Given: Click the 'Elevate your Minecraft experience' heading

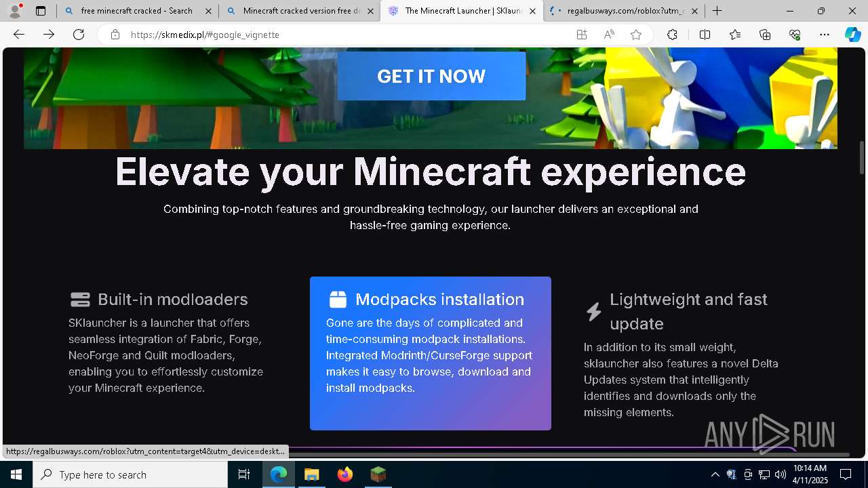Looking at the screenshot, I should tap(431, 171).
